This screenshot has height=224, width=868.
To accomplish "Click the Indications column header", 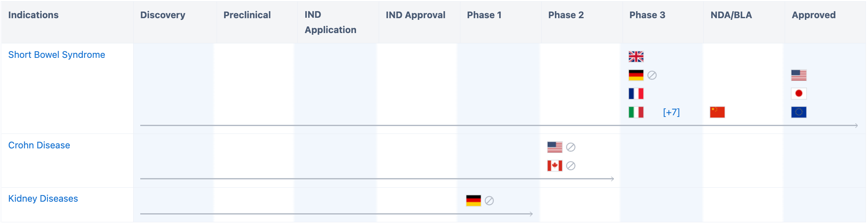I will 33,15.
